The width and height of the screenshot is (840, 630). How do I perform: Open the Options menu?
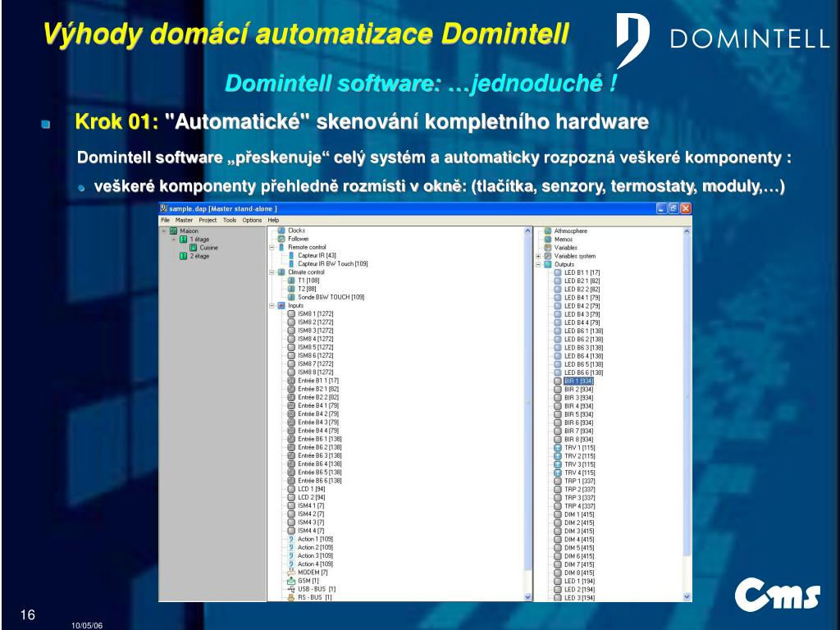(252, 220)
